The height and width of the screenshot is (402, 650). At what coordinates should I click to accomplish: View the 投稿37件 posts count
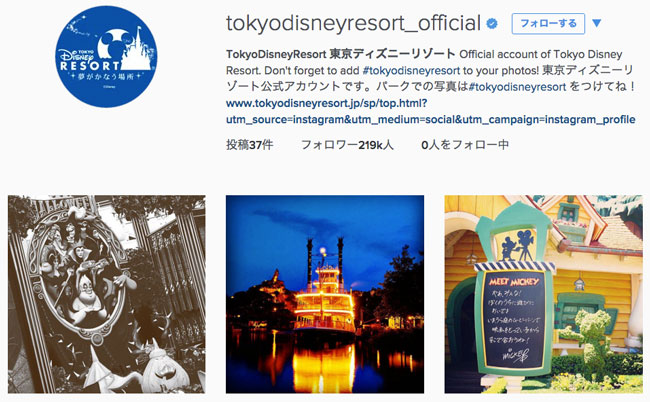250,145
